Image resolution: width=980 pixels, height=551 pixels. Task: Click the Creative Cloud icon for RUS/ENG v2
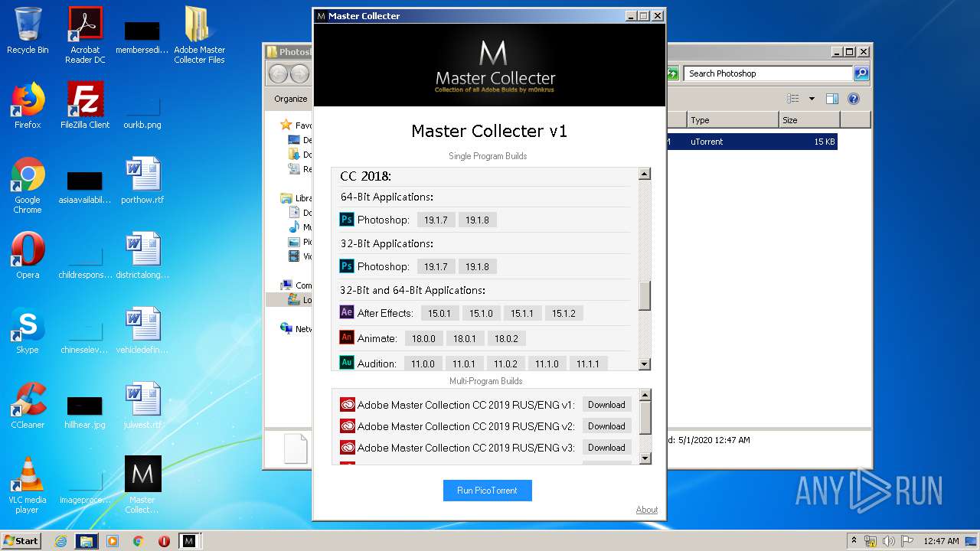(348, 426)
